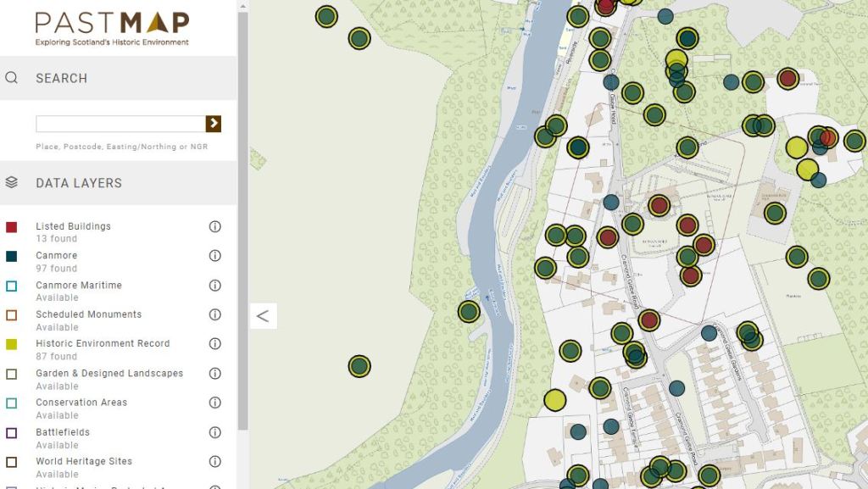The width and height of the screenshot is (868, 489).
Task: Enable Garden & Designed Landscapes checkbox
Action: (x=12, y=374)
